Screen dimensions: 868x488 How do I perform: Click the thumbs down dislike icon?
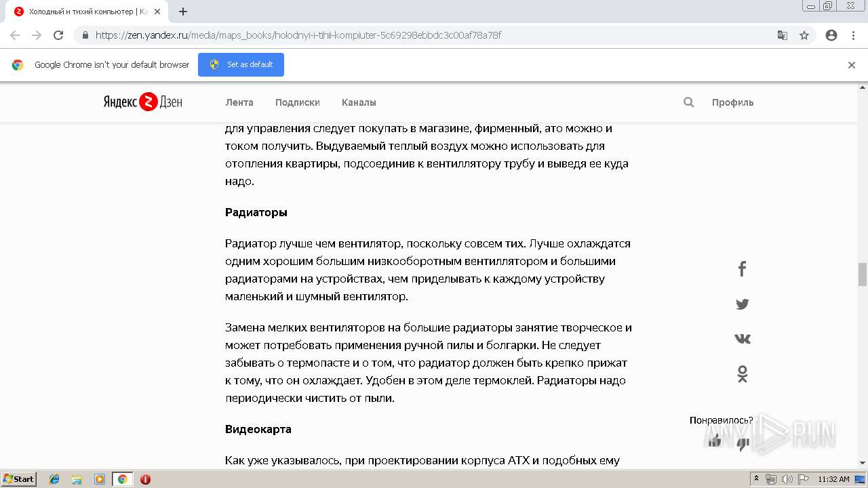pos(743,444)
